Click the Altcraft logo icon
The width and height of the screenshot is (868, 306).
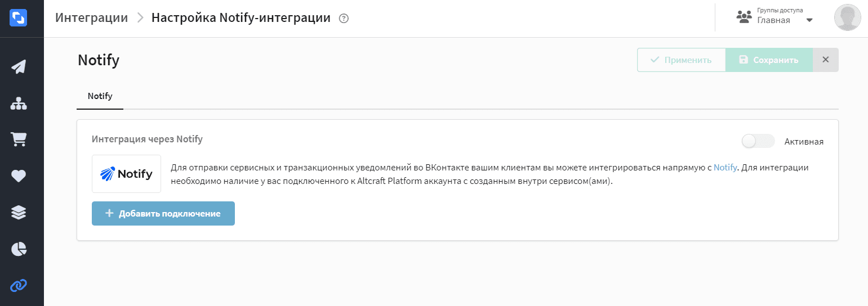tap(19, 18)
